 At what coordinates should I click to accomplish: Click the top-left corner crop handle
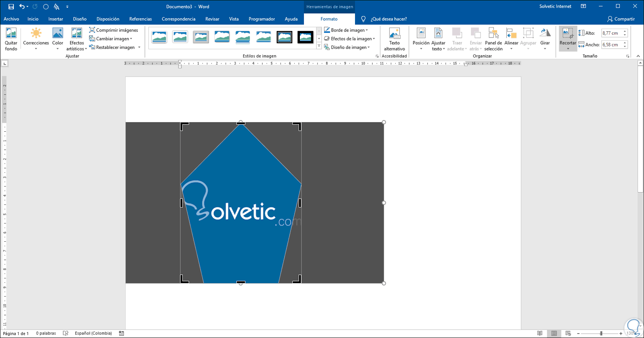click(184, 126)
